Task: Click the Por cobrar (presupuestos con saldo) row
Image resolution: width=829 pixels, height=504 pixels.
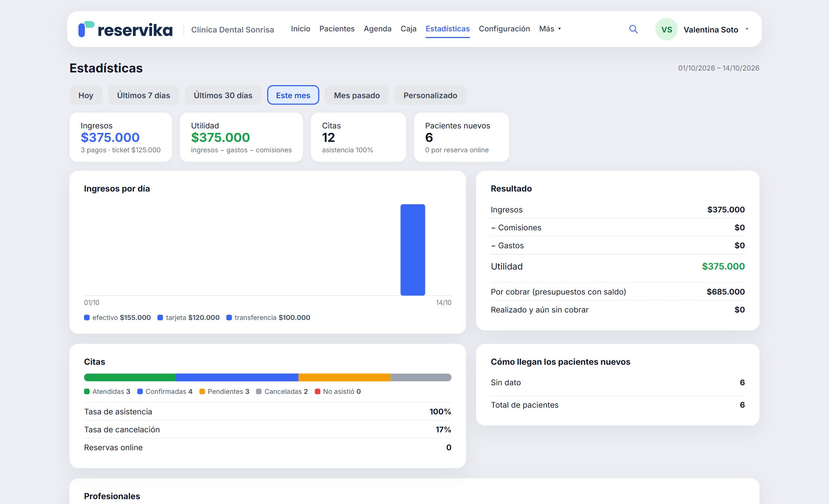Action: [x=618, y=292]
